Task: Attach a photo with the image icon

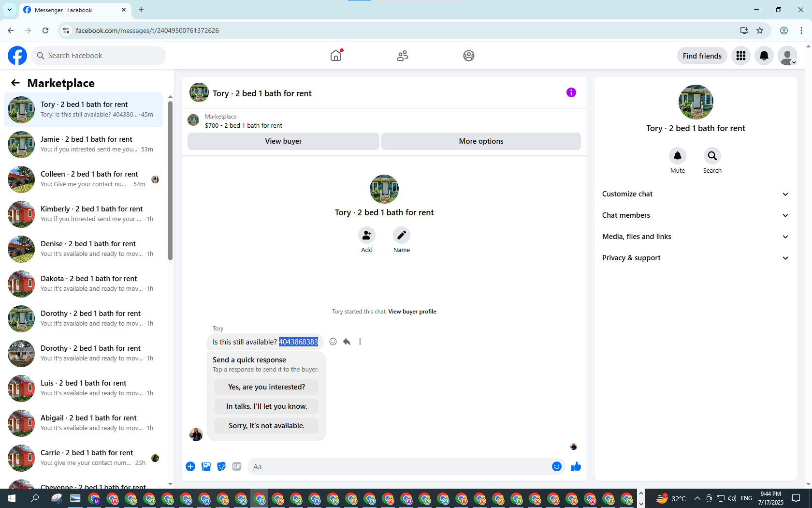Action: pos(206,466)
